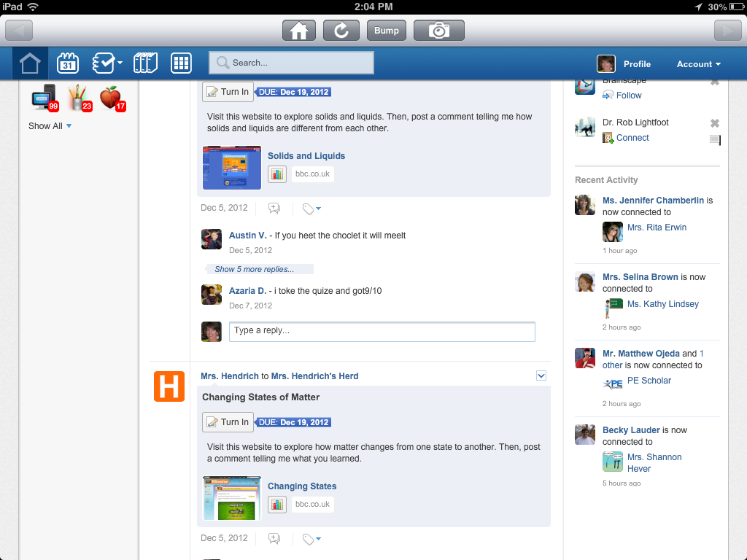The width and height of the screenshot is (747, 560).
Task: Open the Changing States website thumbnail
Action: [232, 498]
